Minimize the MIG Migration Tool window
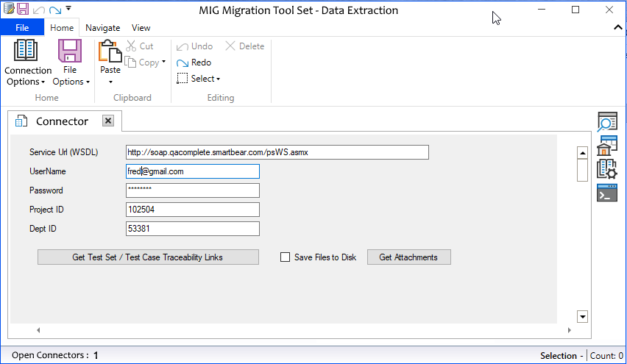627x364 pixels. [542, 10]
